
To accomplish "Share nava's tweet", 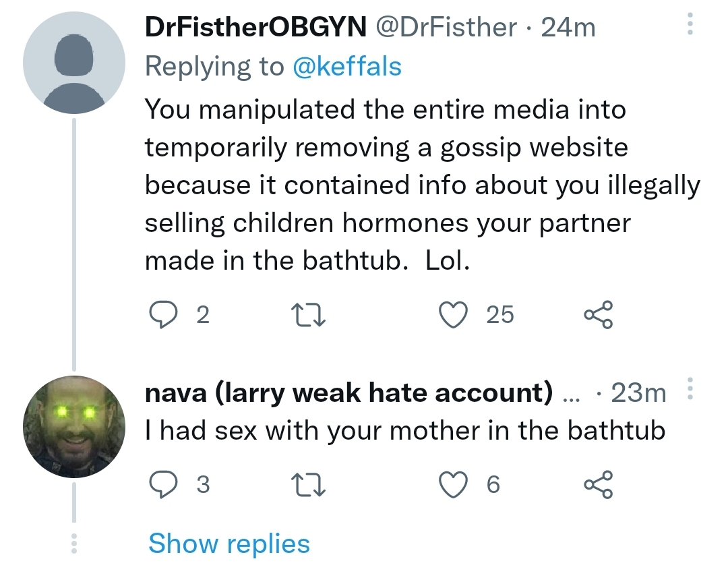I will (599, 484).
